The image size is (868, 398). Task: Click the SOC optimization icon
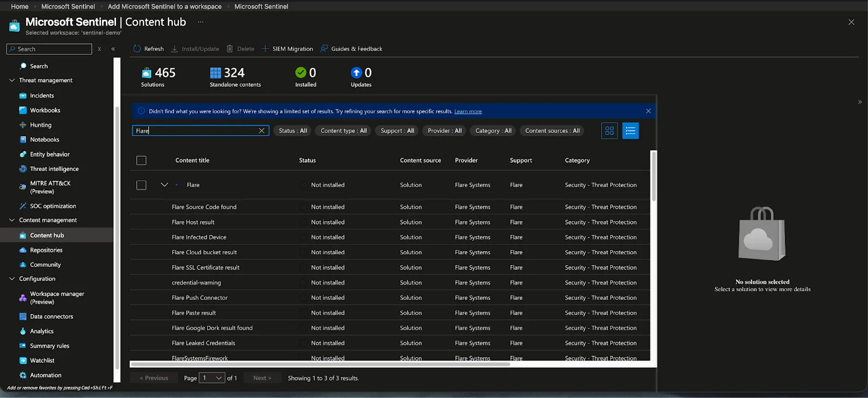(x=23, y=206)
